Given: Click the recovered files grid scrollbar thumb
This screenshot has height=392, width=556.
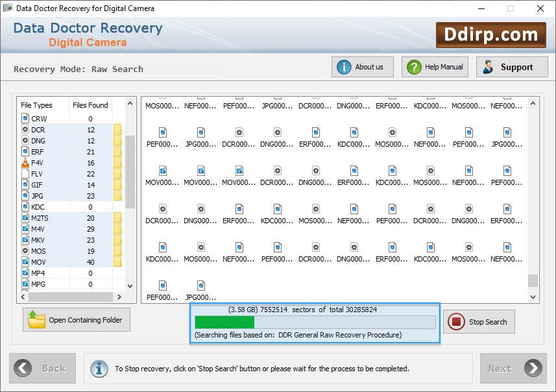Looking at the screenshot, I should [533, 280].
